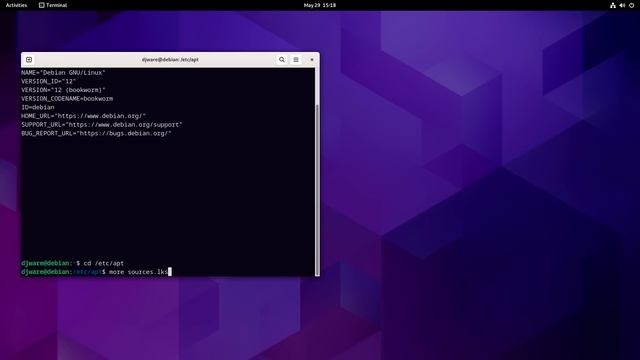
Task: Click the terminal scrollbar
Action: (317, 190)
